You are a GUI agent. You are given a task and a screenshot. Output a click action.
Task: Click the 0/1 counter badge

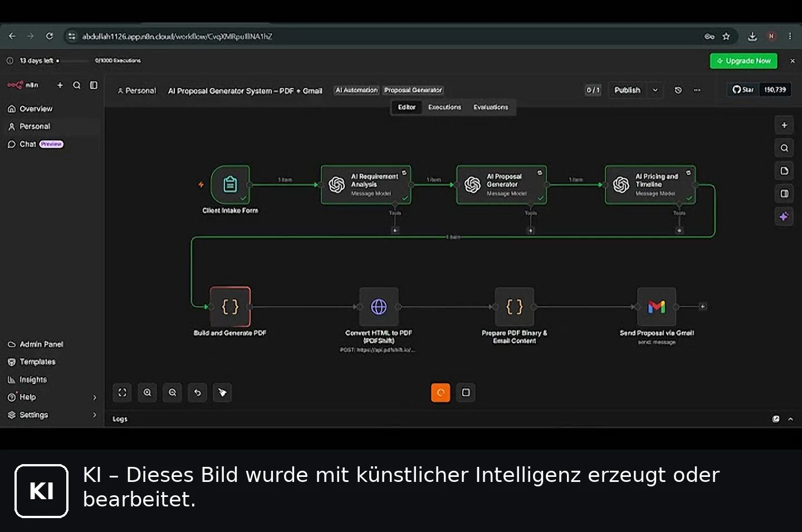[x=593, y=90]
